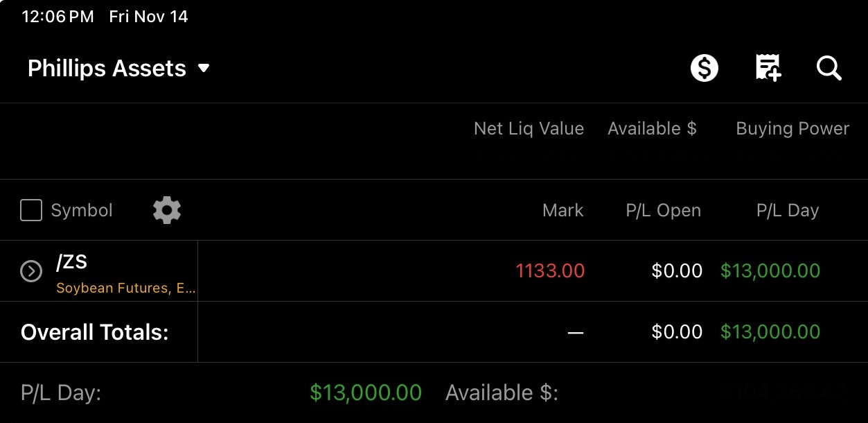
Task: Open the Phillips Assets account dropdown
Action: (118, 69)
